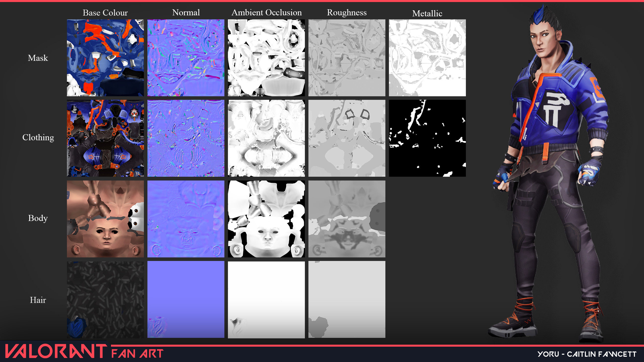
Task: Open the Mask Ambient Occlusion thumbnail
Action: coord(266,58)
